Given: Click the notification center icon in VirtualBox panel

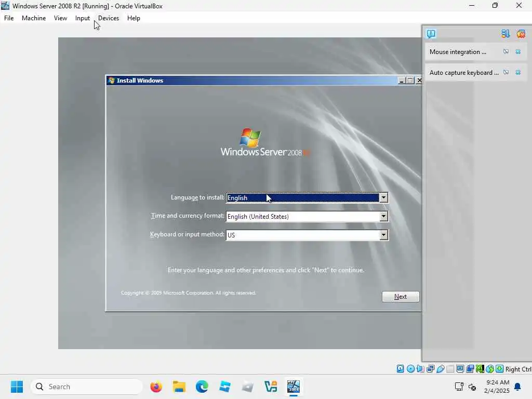Looking at the screenshot, I should point(431,34).
